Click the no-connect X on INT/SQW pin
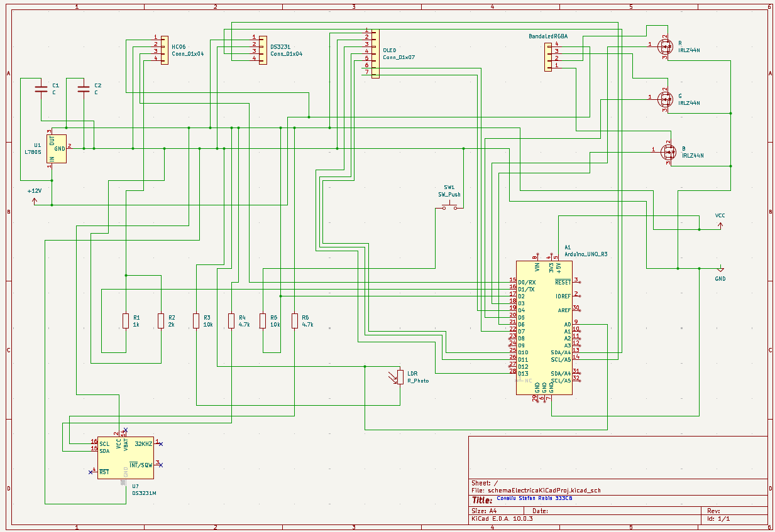The height and width of the screenshot is (532, 775). tap(161, 465)
